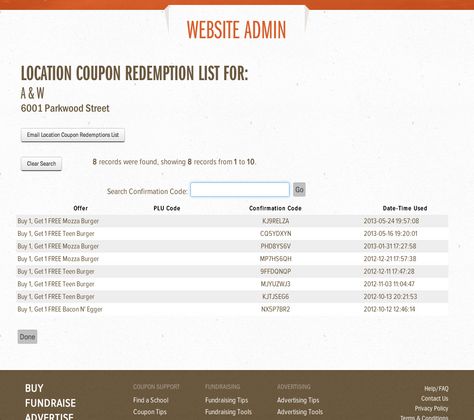
Task: Open the Contact Us link
Action: point(434,399)
